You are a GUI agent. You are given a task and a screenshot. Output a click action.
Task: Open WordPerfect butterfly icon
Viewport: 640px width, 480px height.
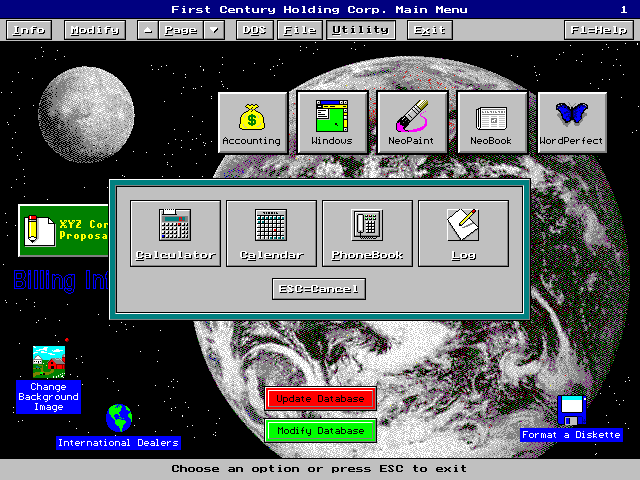point(572,122)
